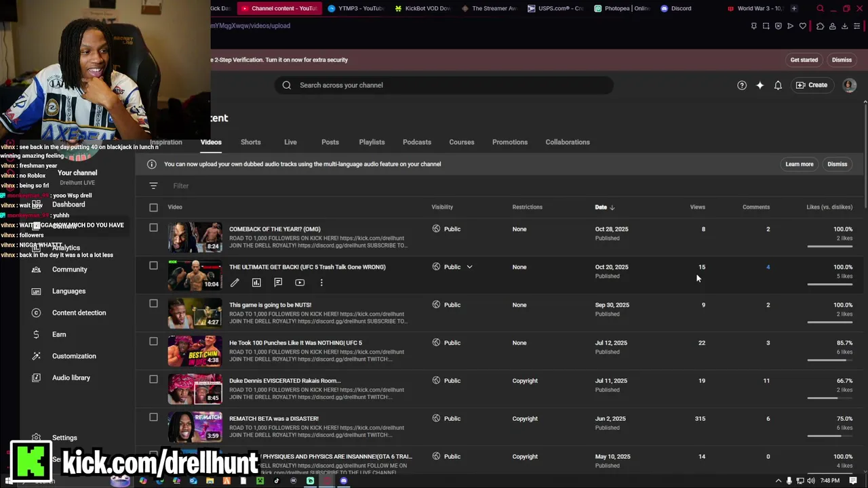Click the Earn dollar icon
This screenshot has width=868, height=488.
pos(37,335)
